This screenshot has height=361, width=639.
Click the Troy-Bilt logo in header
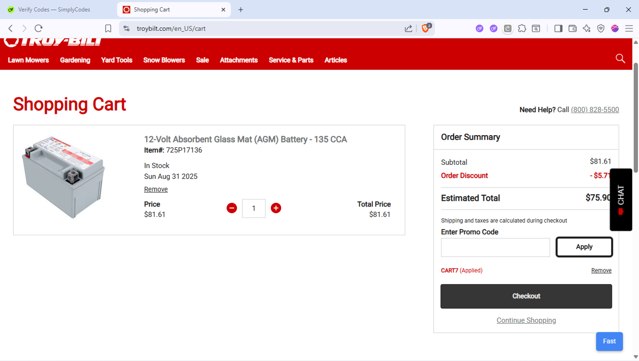point(53,41)
